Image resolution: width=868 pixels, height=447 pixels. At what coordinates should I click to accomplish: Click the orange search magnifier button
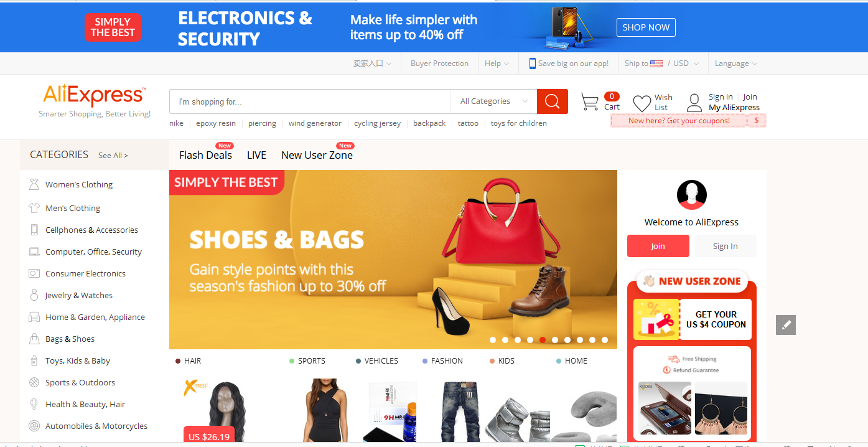(x=553, y=101)
